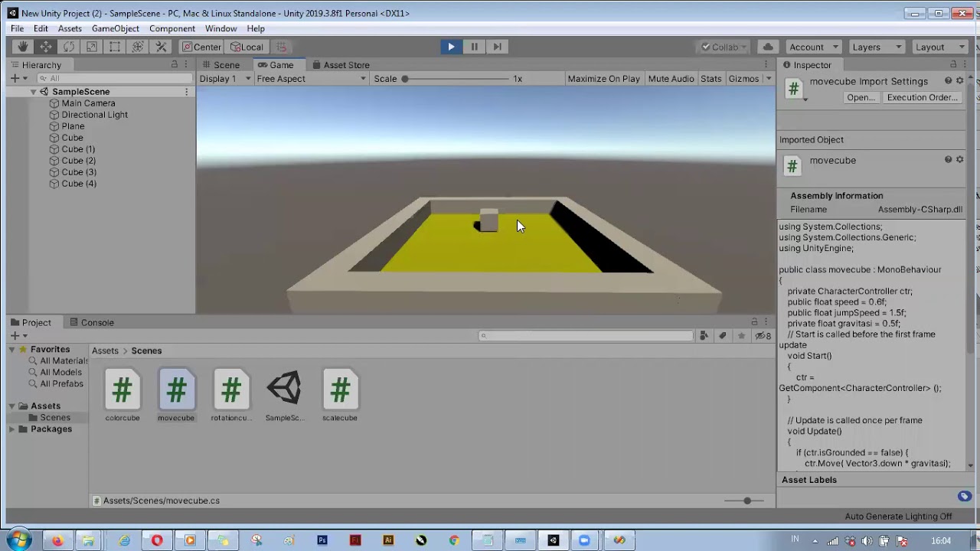Toggle Maximize On Play
This screenshot has height=551, width=980.
pyautogui.click(x=603, y=79)
